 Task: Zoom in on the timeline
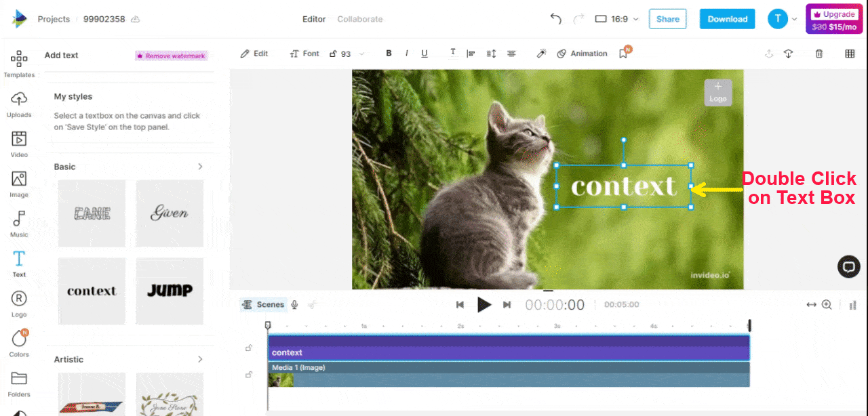[x=827, y=305]
